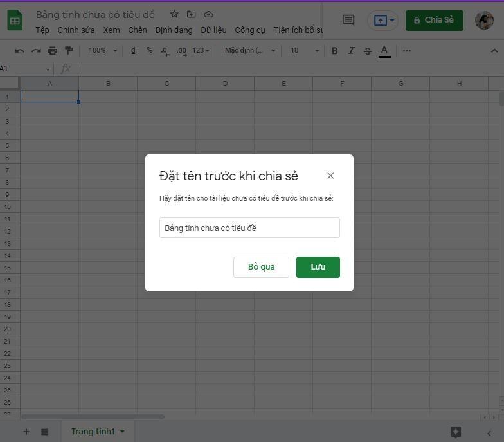Open the name box dropdown arrow

(48, 69)
